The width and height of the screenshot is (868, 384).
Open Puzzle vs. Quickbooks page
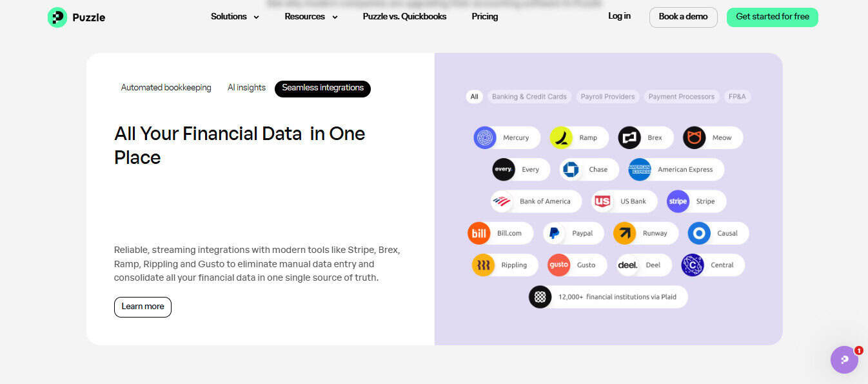pos(404,17)
